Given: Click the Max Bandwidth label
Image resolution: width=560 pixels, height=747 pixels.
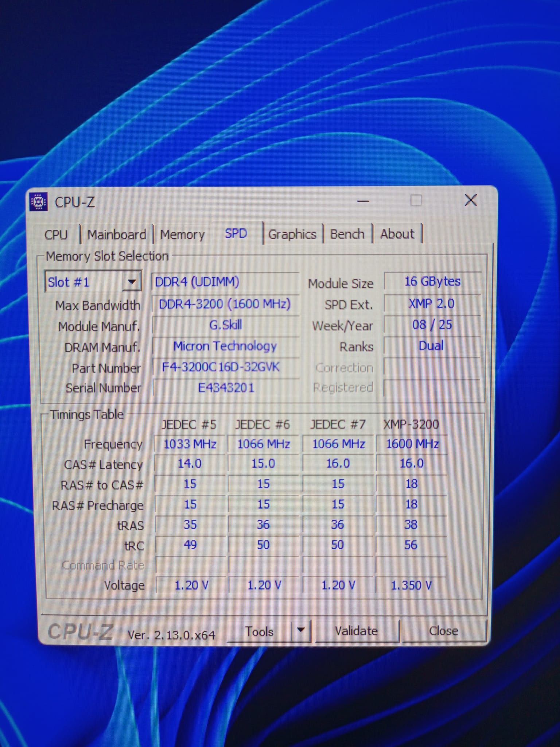Looking at the screenshot, I should tap(98, 305).
